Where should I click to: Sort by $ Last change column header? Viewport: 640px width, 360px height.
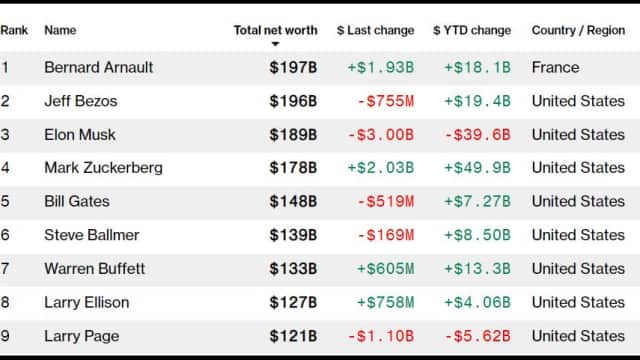(x=376, y=30)
